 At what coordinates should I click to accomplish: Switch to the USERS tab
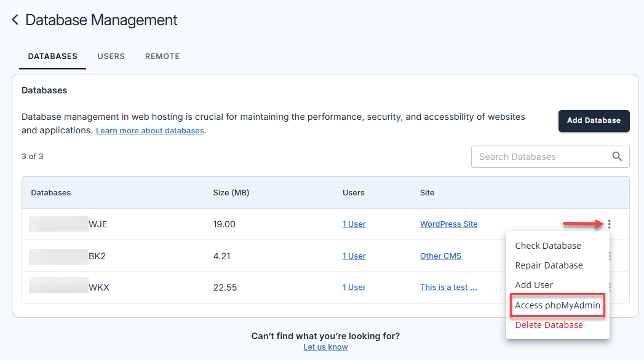(111, 56)
